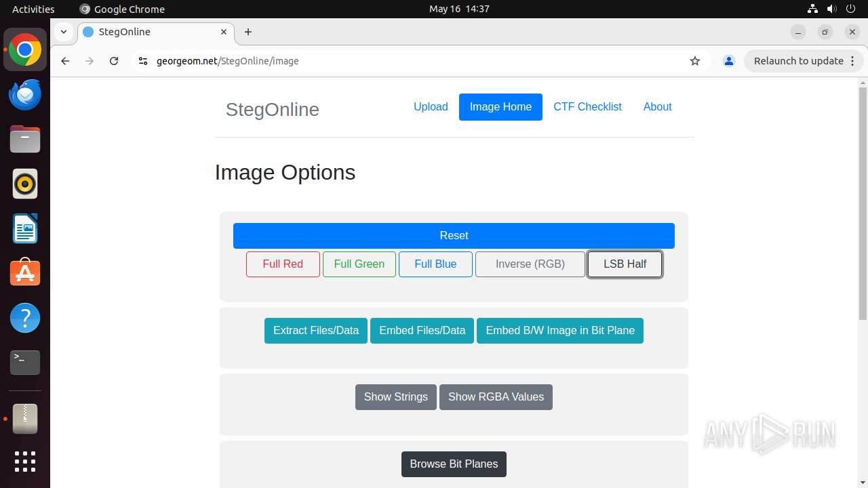Viewport: 868px width, 488px height.
Task: Open Google Chrome app menu in top bar
Action: 122,9
